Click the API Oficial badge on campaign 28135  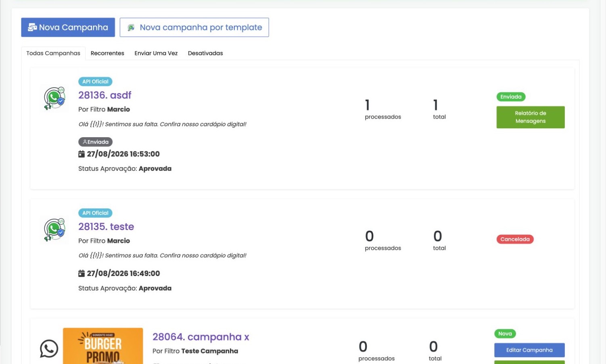click(95, 213)
